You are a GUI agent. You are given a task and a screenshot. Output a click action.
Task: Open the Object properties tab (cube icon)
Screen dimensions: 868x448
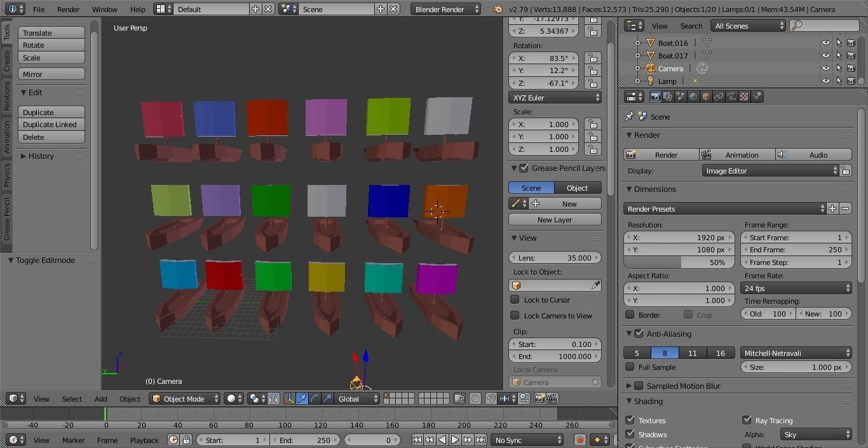click(706, 97)
